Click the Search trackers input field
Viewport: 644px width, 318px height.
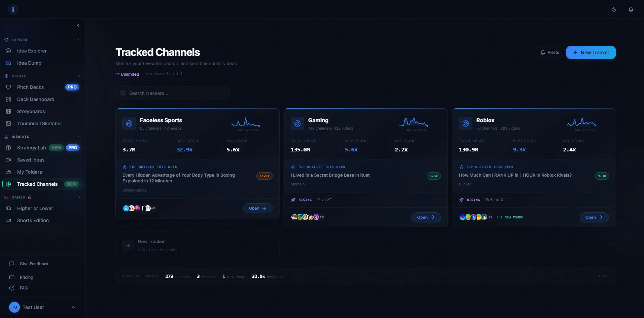pyautogui.click(x=173, y=93)
